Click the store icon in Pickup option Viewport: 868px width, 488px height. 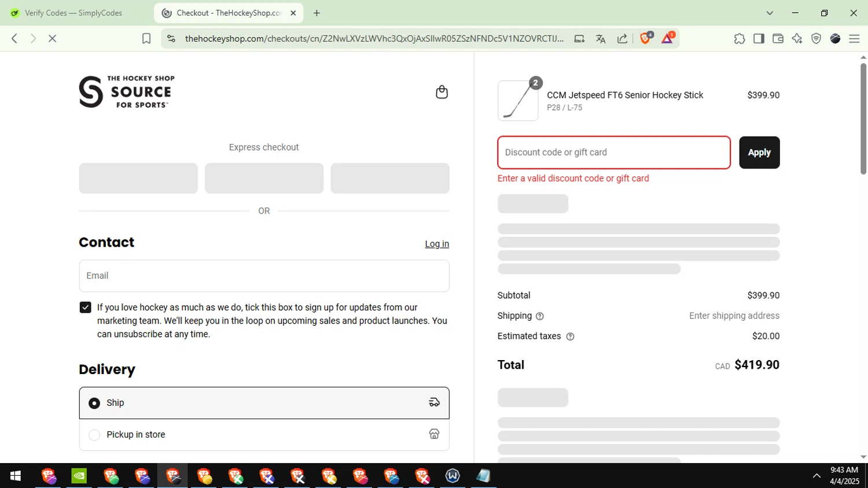click(434, 434)
